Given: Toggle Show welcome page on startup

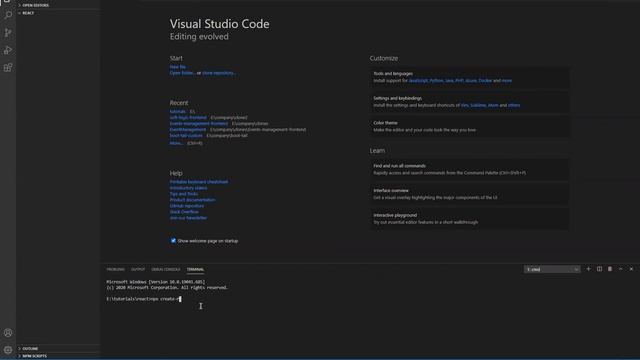Looking at the screenshot, I should [x=173, y=241].
